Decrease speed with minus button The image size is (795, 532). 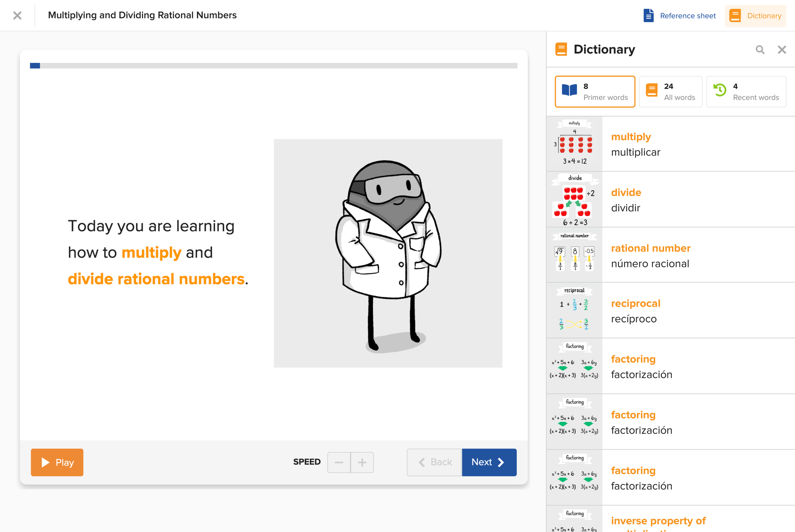pyautogui.click(x=339, y=462)
